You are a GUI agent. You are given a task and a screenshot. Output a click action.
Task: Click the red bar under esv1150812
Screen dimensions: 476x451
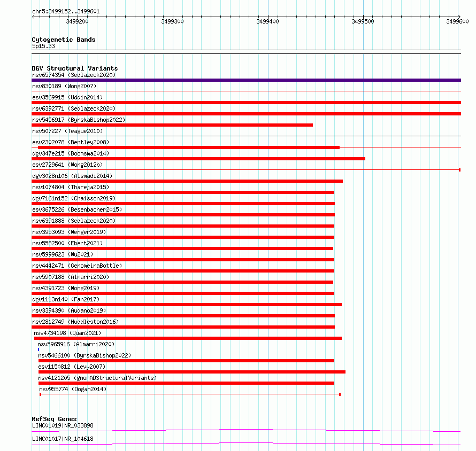coord(192,372)
